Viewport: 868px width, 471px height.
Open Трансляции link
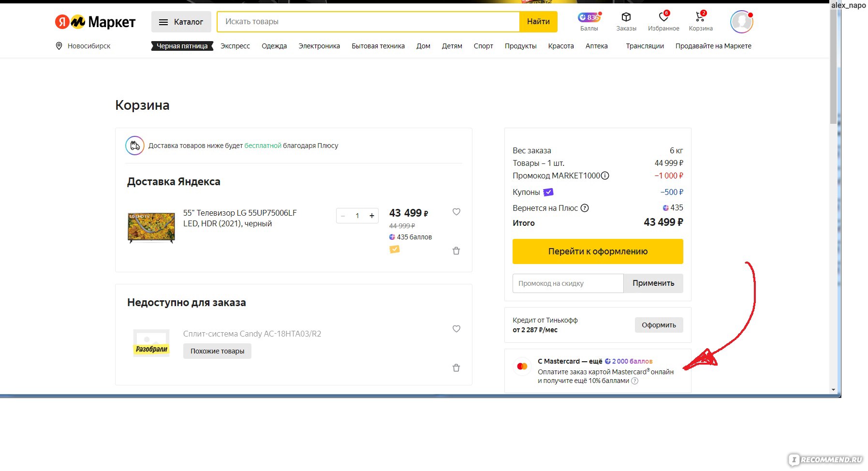point(645,46)
